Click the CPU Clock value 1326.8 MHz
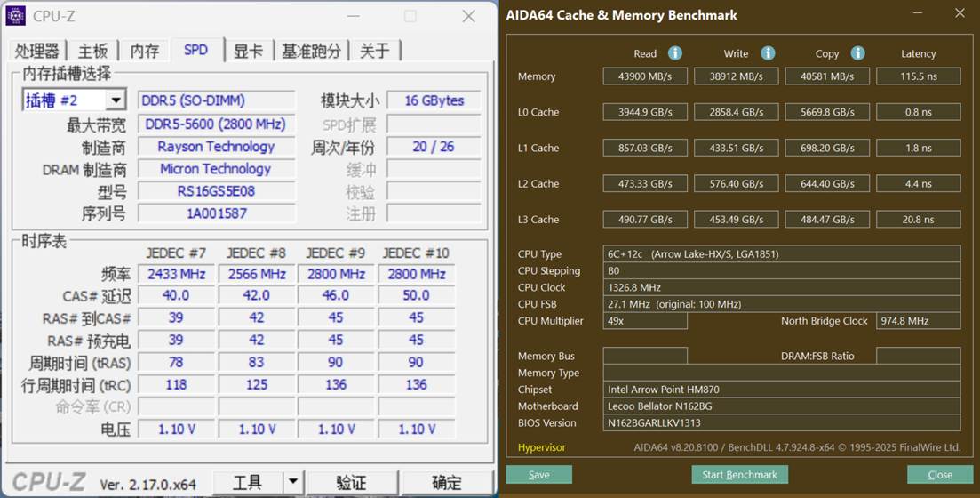This screenshot has height=498, width=980. [782, 288]
